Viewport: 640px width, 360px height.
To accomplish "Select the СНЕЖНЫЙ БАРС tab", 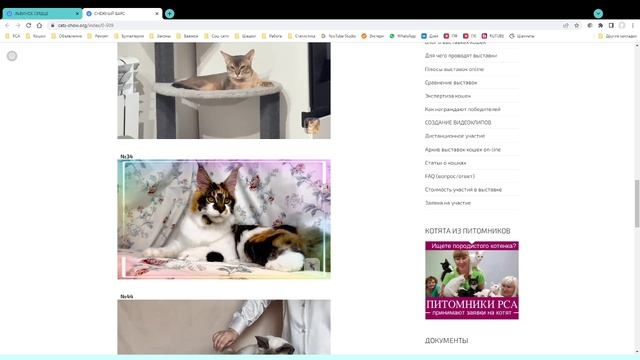I will click(x=122, y=13).
